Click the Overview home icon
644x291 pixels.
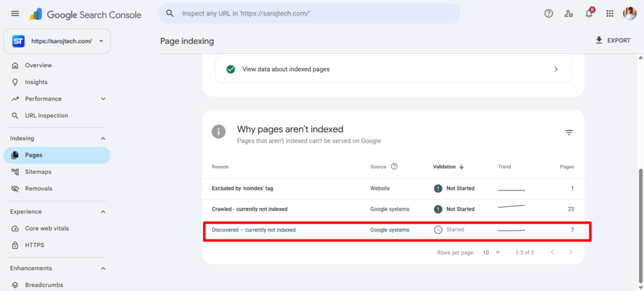tap(15, 65)
